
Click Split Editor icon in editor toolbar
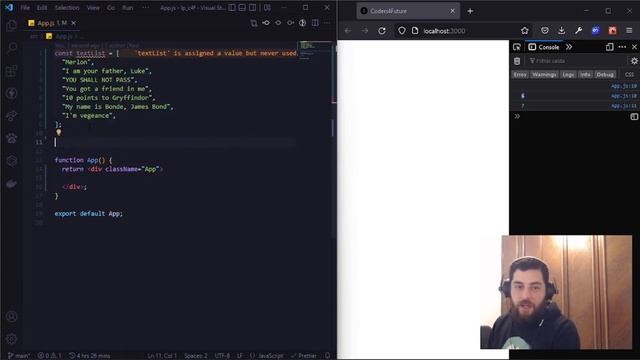[x=315, y=23]
